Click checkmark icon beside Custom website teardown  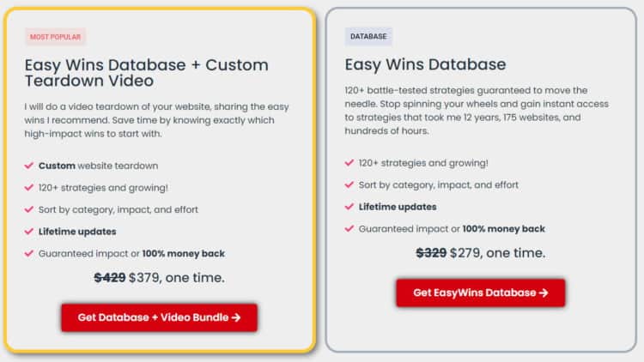pyautogui.click(x=28, y=166)
